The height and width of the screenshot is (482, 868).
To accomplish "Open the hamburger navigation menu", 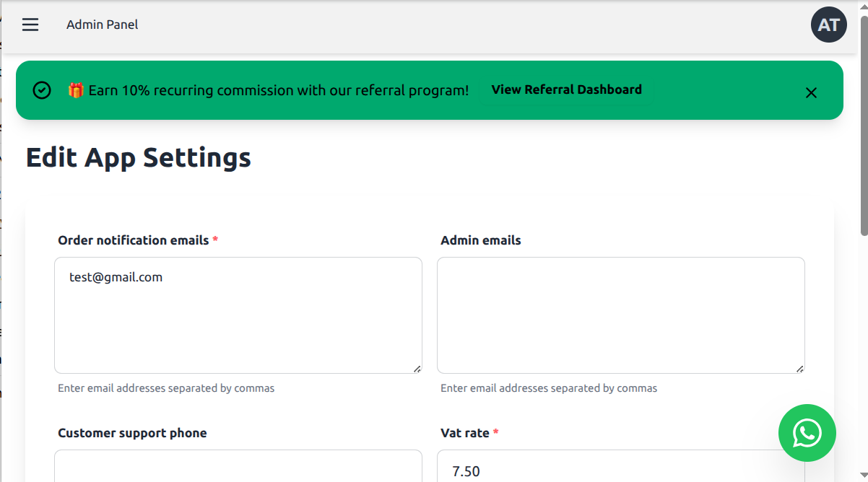I will [30, 24].
